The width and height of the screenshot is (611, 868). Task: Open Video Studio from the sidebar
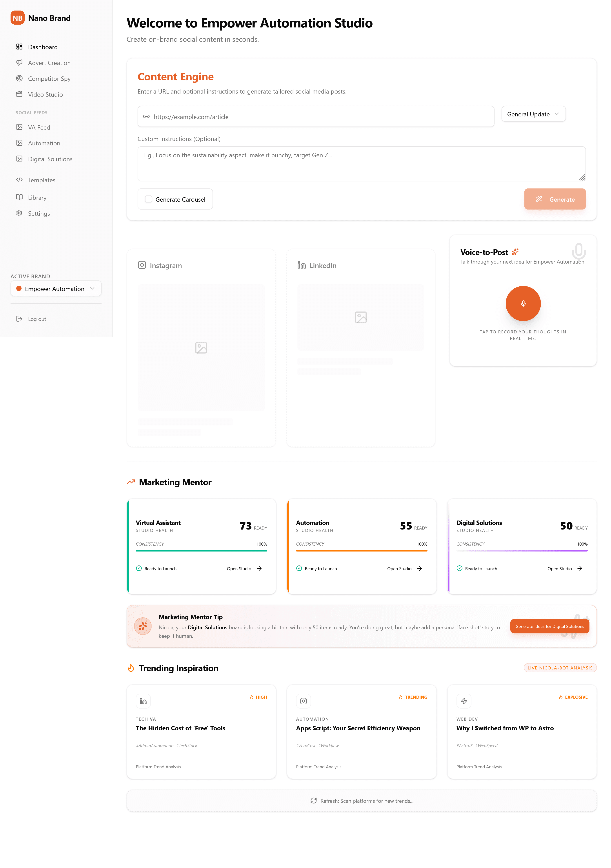tap(45, 94)
